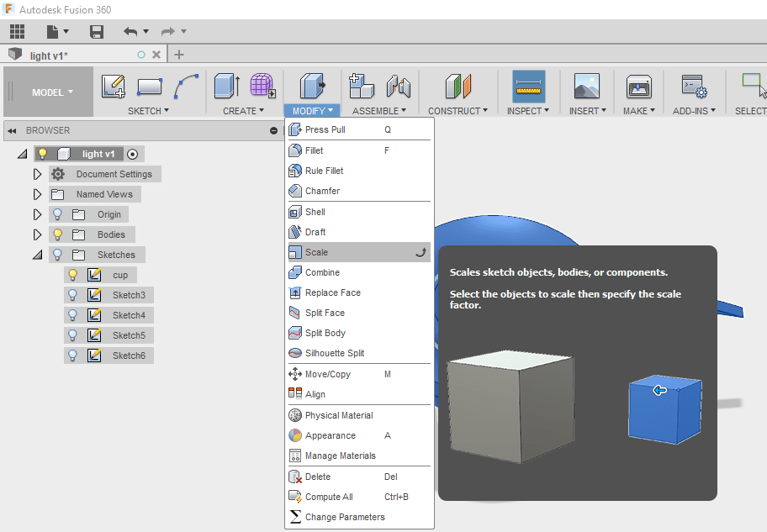Open the data panel grid icon
Image resolution: width=767 pixels, height=532 pixels.
[17, 31]
